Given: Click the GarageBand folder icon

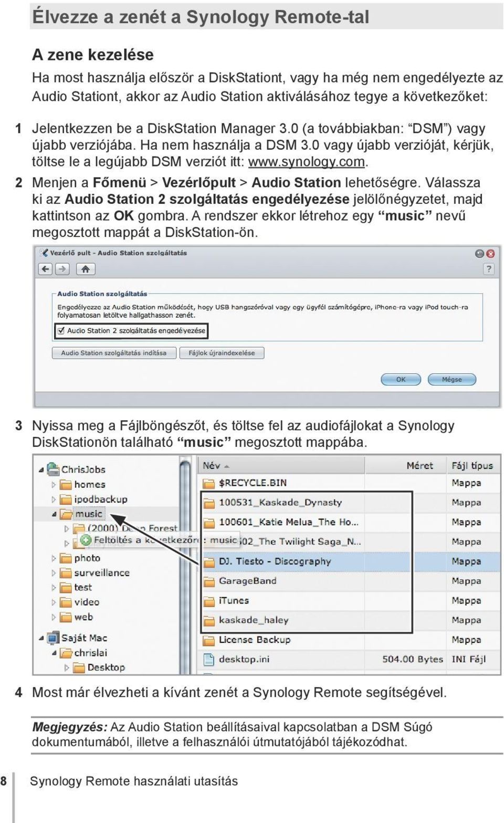Looking at the screenshot, I should pos(209,581).
